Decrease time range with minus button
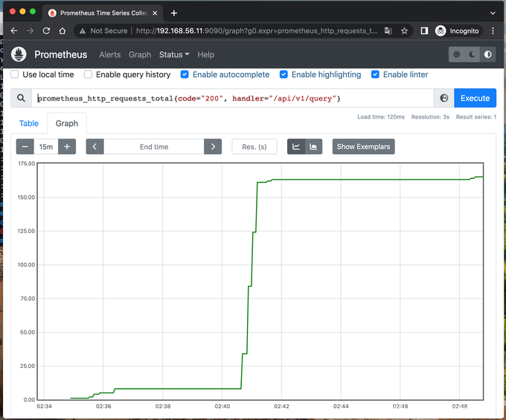The height and width of the screenshot is (420, 506). 25,147
